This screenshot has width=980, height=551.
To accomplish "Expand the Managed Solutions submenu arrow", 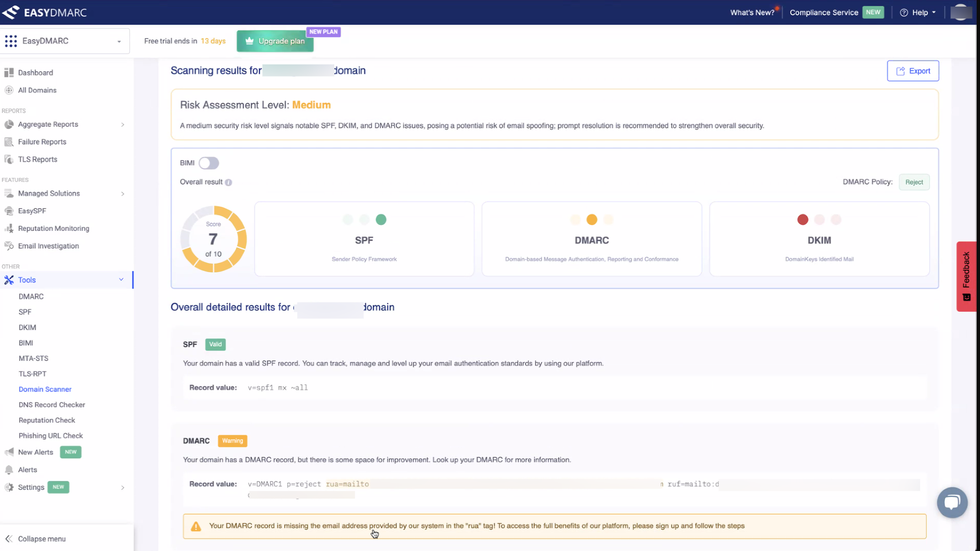I will (122, 194).
